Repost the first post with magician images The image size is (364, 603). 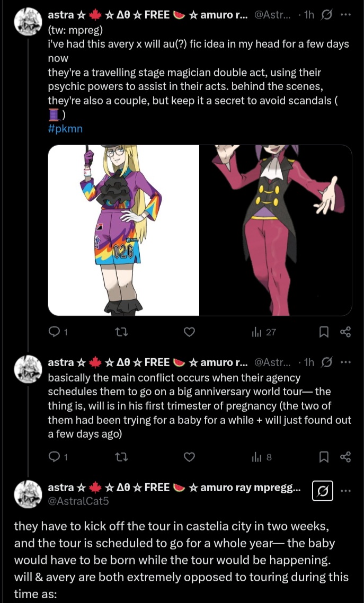tap(121, 332)
